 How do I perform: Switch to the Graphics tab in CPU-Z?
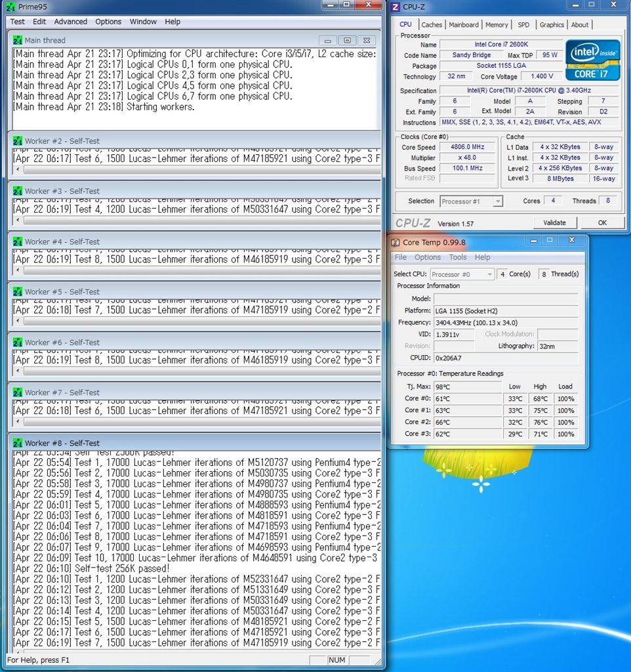click(552, 25)
